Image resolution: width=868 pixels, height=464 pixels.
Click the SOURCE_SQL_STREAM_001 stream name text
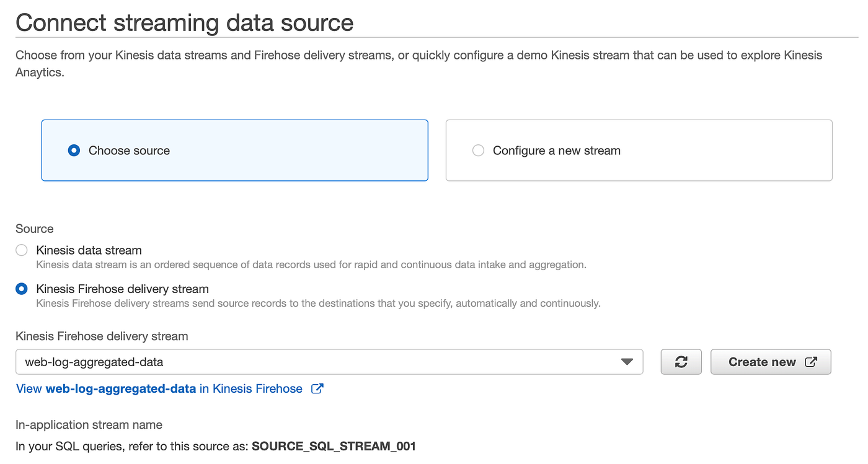pyautogui.click(x=334, y=446)
